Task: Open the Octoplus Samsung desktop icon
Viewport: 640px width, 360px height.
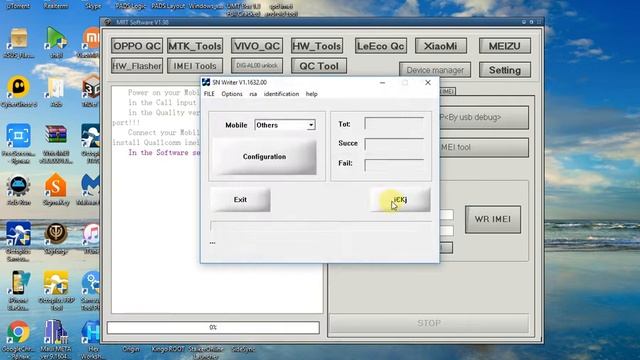Action: point(18,242)
